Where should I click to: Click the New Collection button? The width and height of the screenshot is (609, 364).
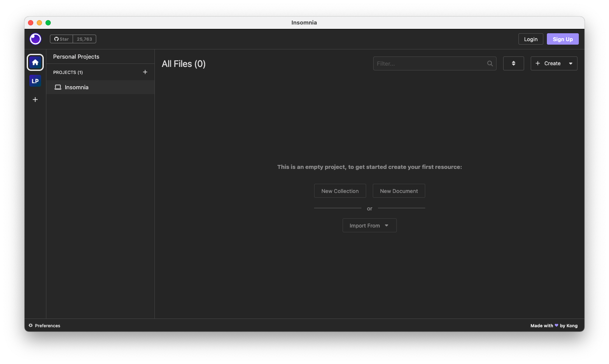coord(340,191)
